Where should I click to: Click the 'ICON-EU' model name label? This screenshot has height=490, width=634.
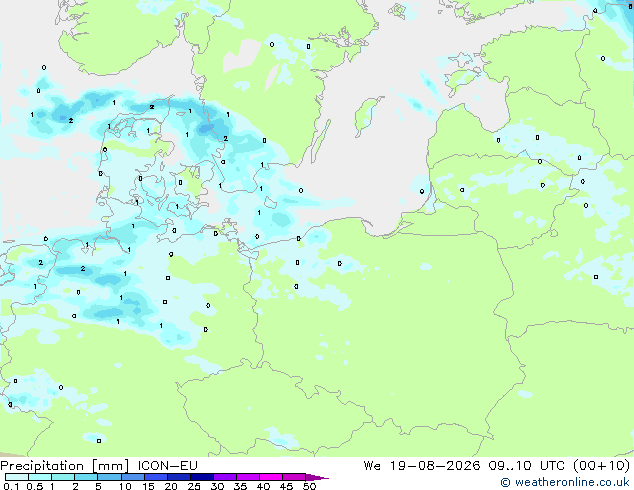pos(168,466)
